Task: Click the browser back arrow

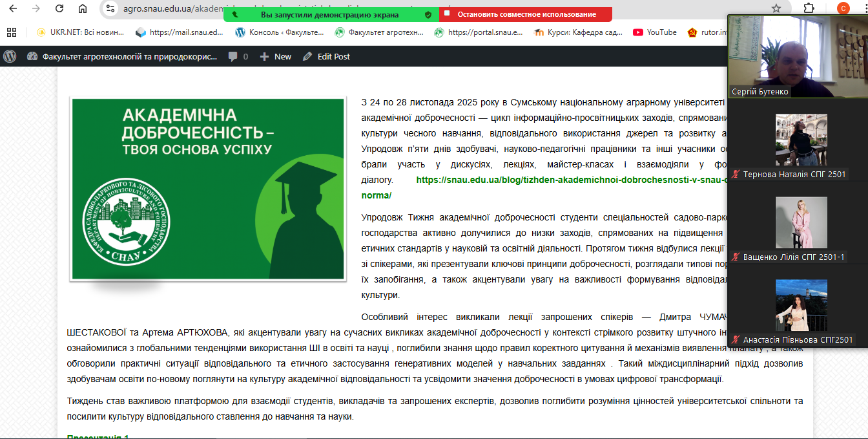Action: coord(14,8)
